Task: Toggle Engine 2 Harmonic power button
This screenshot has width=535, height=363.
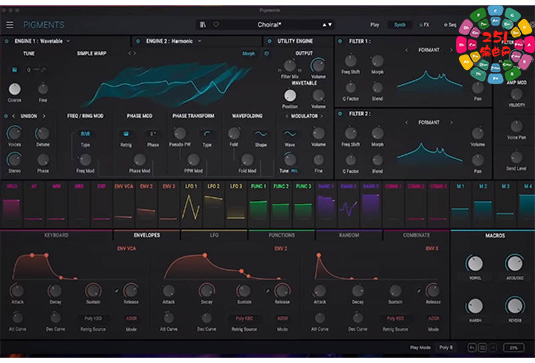Action: (x=138, y=41)
